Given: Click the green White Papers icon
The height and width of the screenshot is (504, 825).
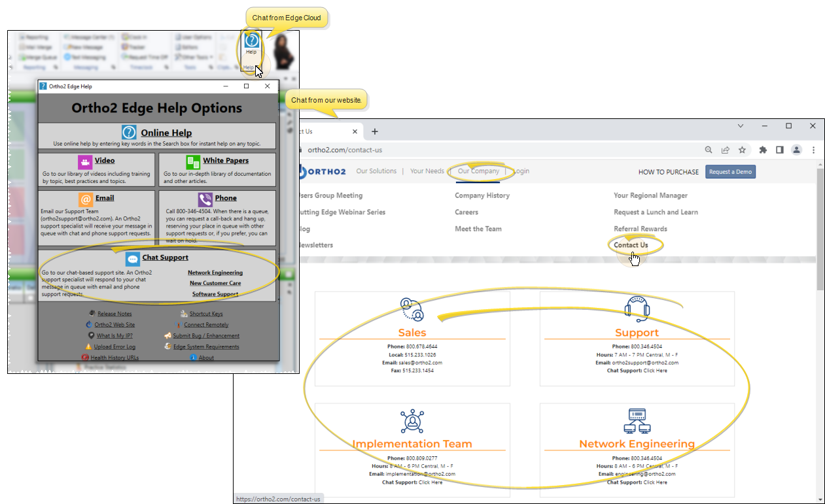Looking at the screenshot, I should click(193, 162).
